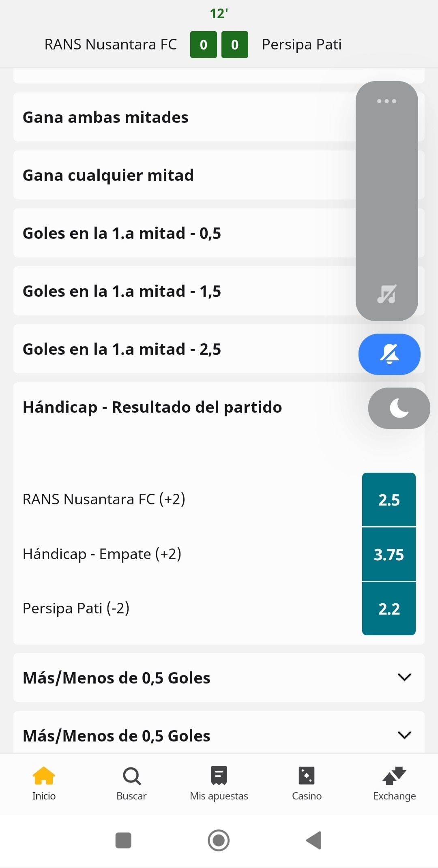This screenshot has height=868, width=438.
Task: Expand the first Más/Menos de 0,5 Goles
Action: pos(219,677)
